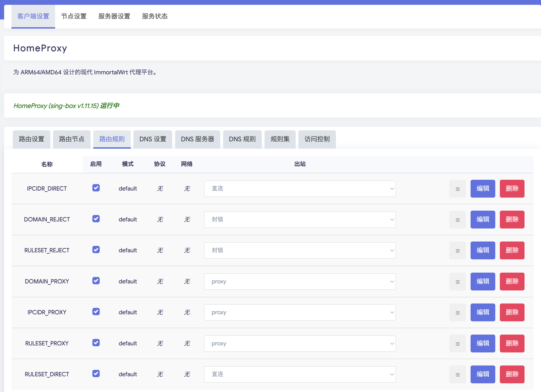This screenshot has height=392, width=541.
Task: Click the 服务状态 top tab
Action: click(155, 16)
